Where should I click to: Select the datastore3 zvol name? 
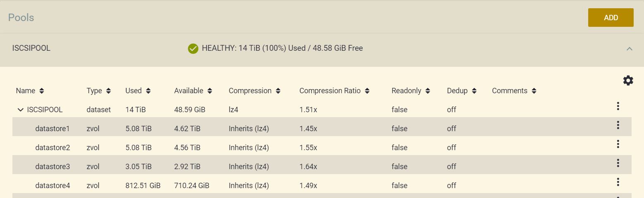[52, 167]
